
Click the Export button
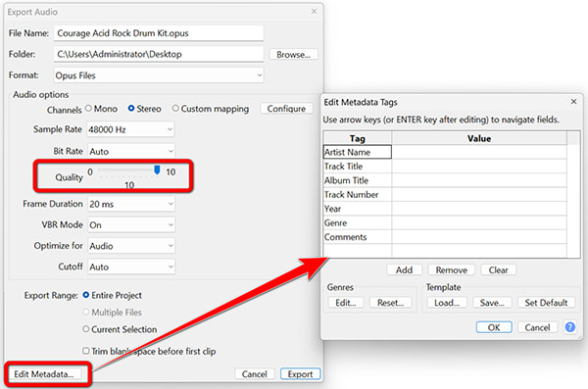tap(300, 374)
